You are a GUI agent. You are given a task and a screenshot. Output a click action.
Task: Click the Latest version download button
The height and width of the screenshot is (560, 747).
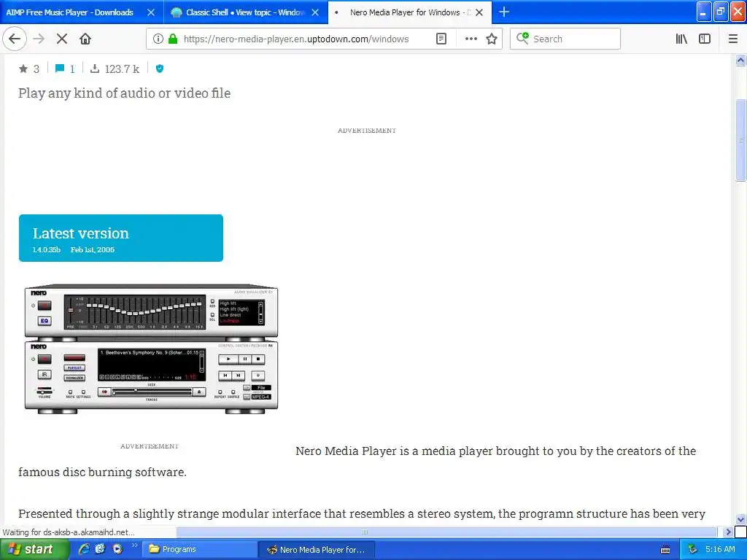121,238
